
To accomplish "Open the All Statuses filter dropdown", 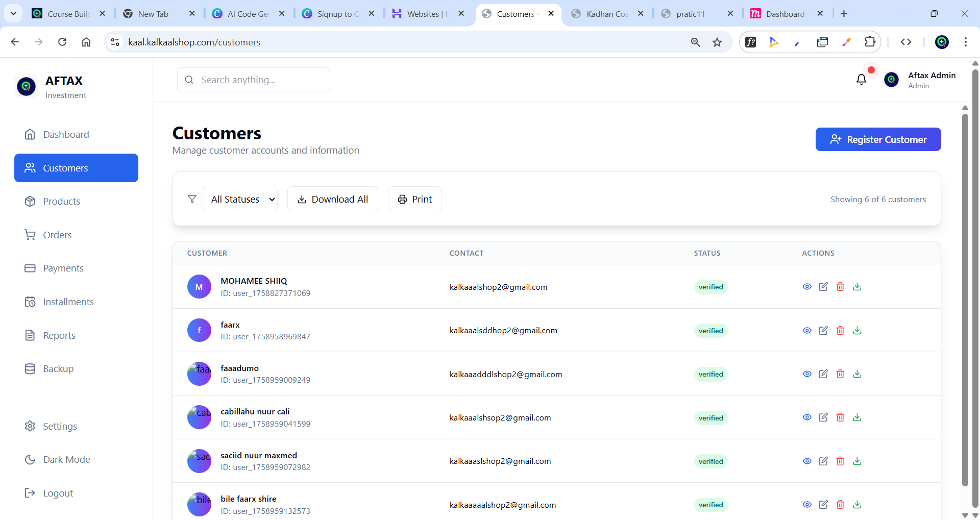I will 240,199.
